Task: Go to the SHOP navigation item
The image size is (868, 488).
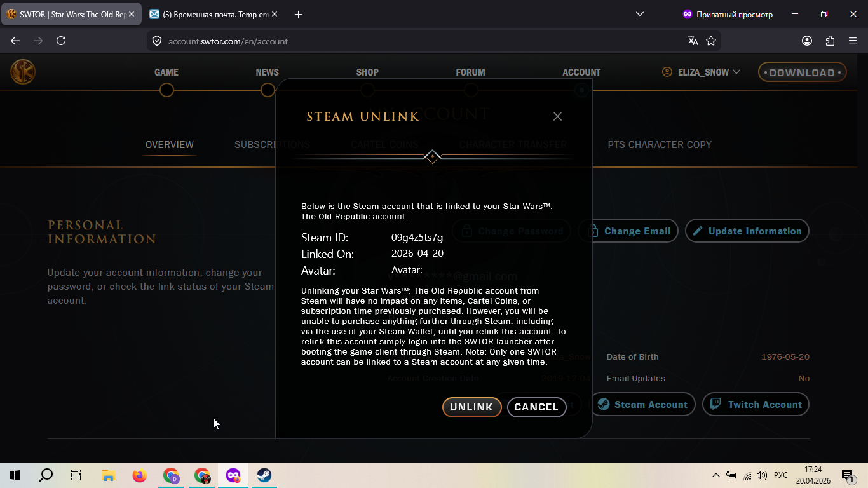Action: pos(367,72)
